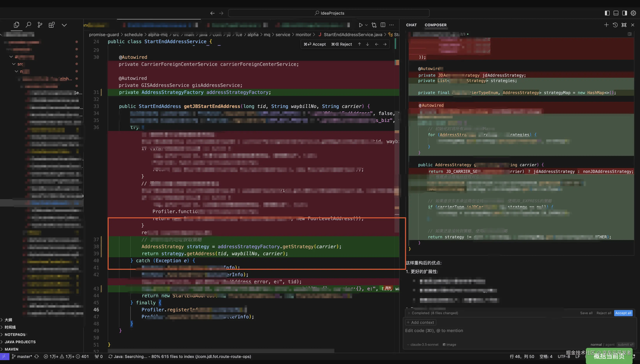Viewport: 640px width, 364px height.
Task: Split the editor right icon
Action: pos(383,25)
